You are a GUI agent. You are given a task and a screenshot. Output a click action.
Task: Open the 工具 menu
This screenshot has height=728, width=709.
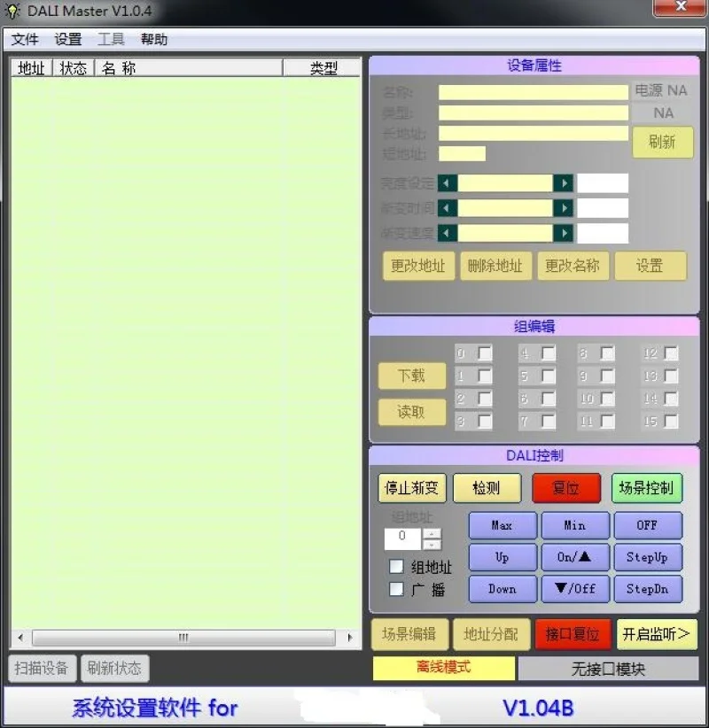(x=111, y=39)
